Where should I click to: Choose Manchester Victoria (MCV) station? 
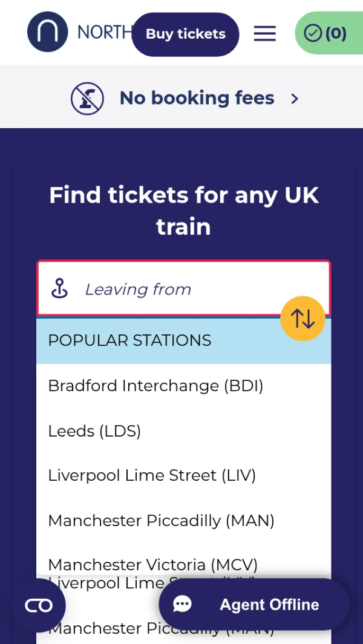coord(152,564)
